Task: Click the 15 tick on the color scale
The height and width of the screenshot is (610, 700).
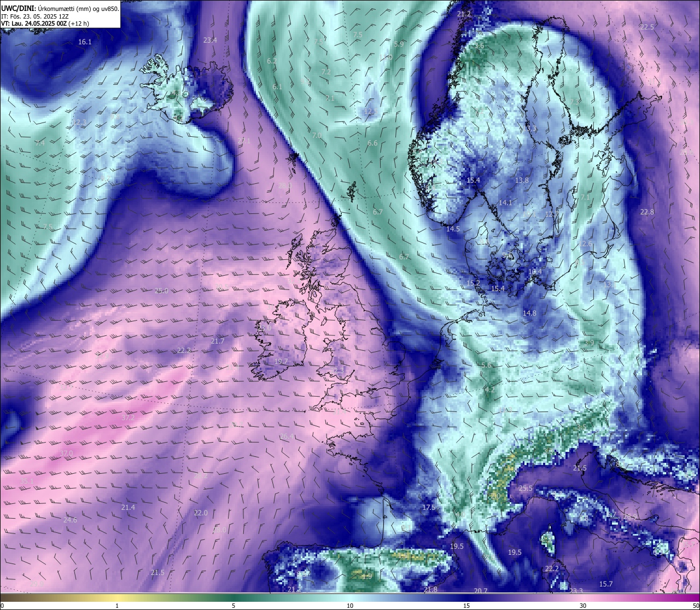Action: [466, 606]
